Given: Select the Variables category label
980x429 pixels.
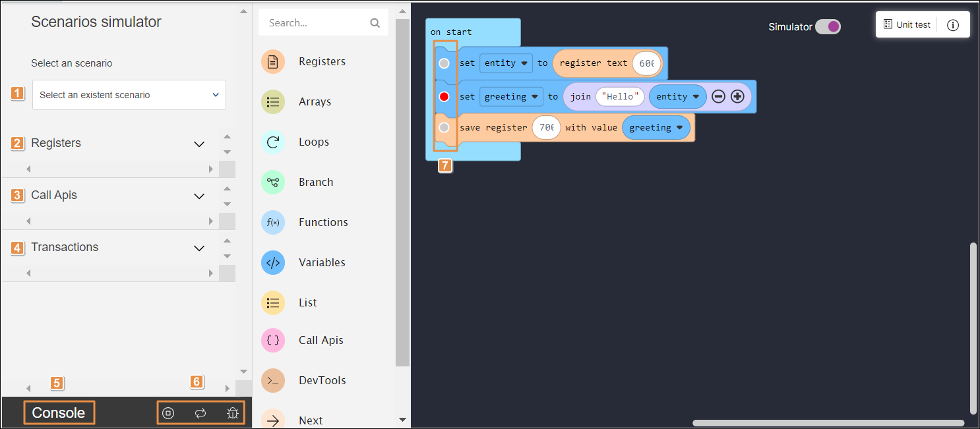Looking at the screenshot, I should [322, 262].
